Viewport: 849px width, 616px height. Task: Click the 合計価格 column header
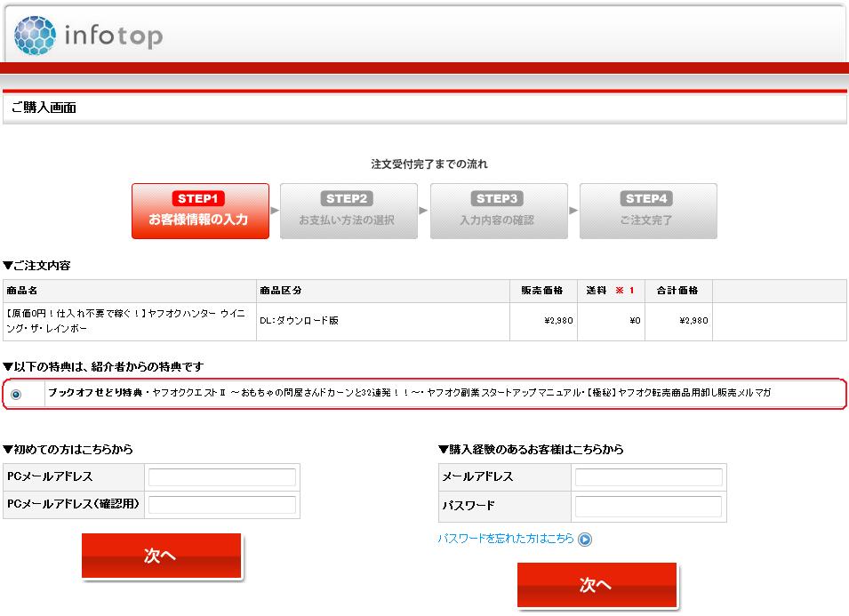(x=677, y=291)
